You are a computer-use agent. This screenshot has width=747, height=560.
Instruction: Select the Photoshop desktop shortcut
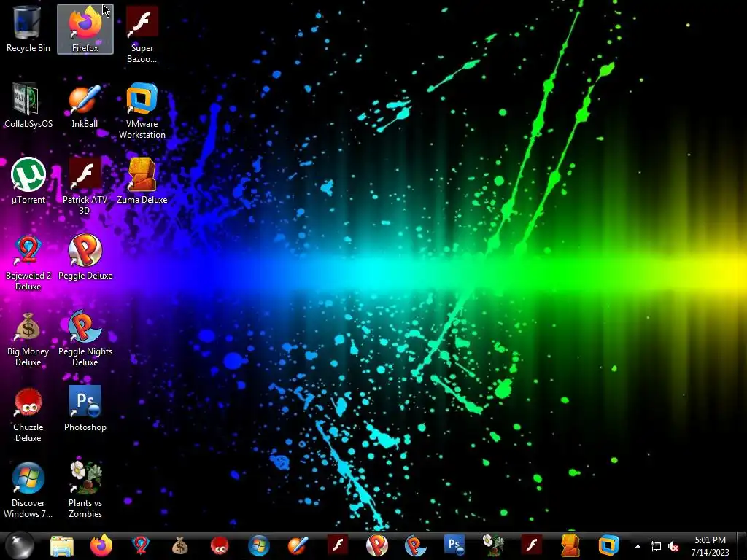[x=85, y=408]
